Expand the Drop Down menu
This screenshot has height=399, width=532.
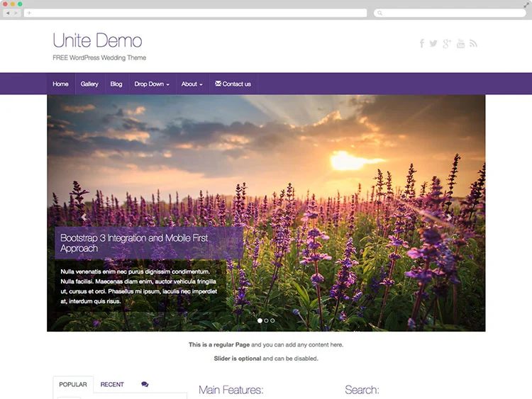click(x=152, y=84)
